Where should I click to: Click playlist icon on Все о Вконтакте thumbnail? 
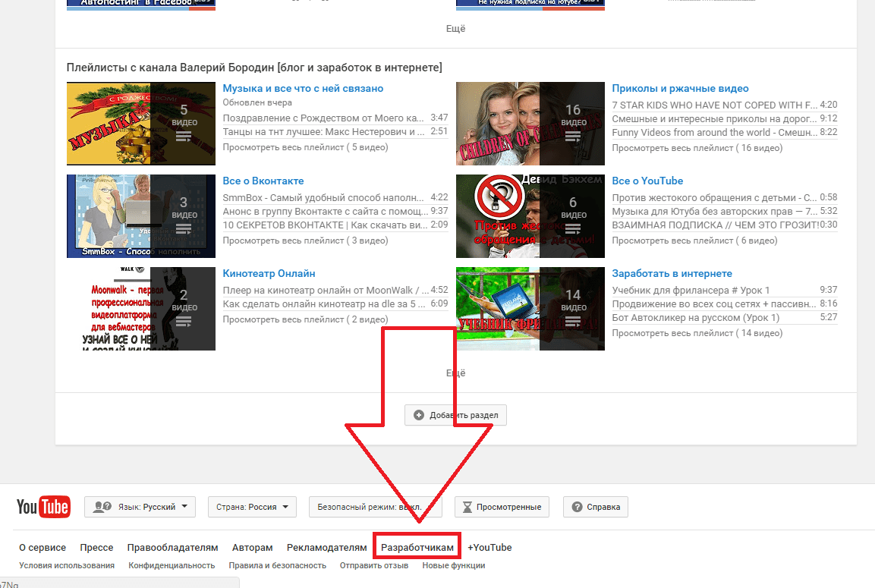(184, 229)
